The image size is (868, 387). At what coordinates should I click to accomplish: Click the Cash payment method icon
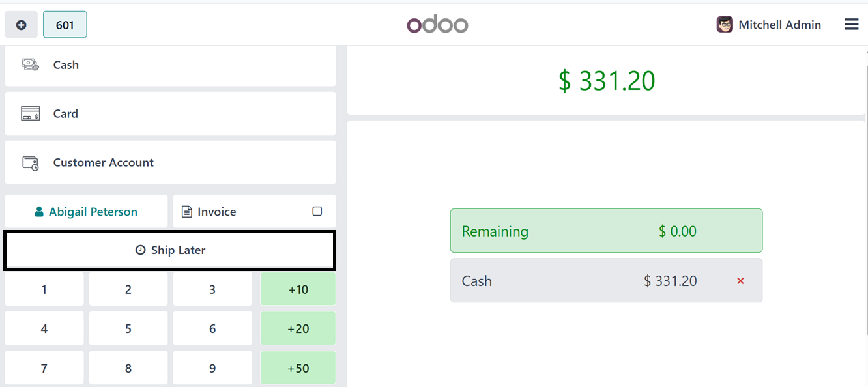[x=31, y=65]
